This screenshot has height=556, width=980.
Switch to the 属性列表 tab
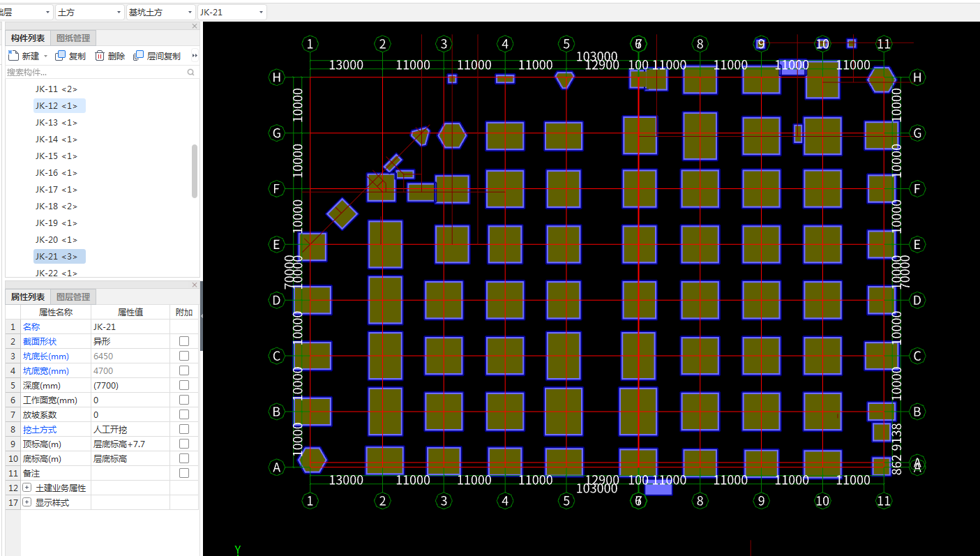click(x=28, y=297)
